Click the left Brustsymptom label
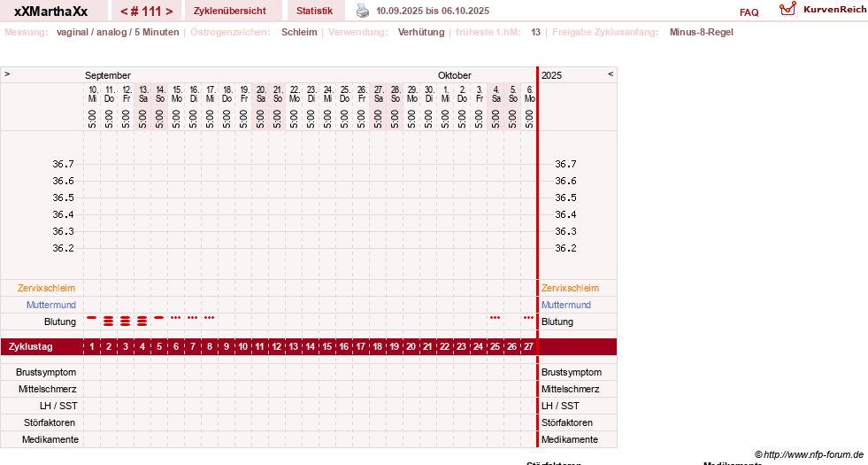 46,373
